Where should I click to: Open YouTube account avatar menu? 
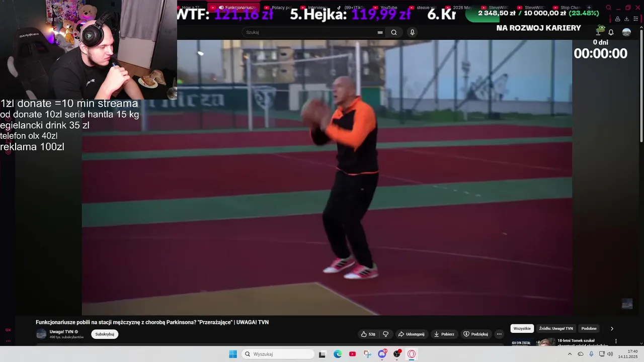click(626, 32)
